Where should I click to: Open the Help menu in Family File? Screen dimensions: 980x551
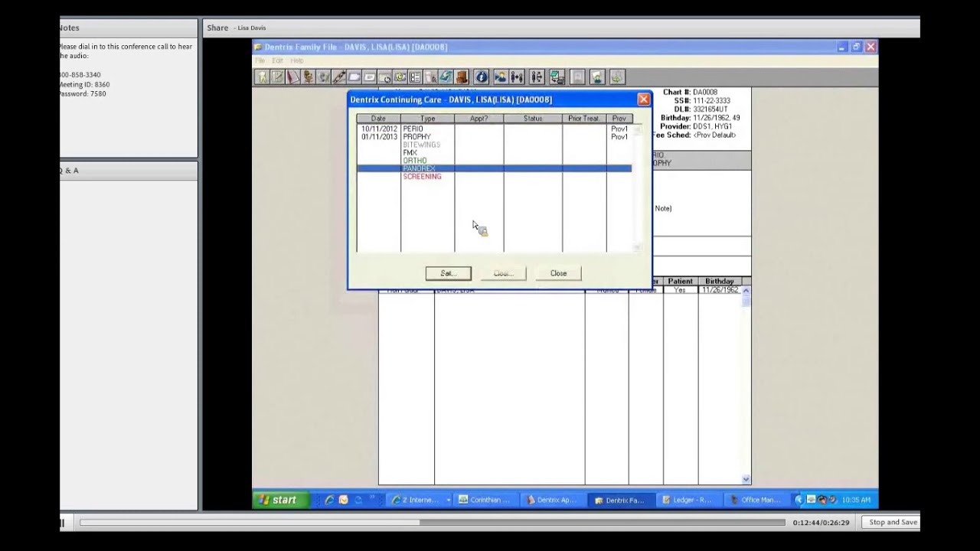(297, 60)
